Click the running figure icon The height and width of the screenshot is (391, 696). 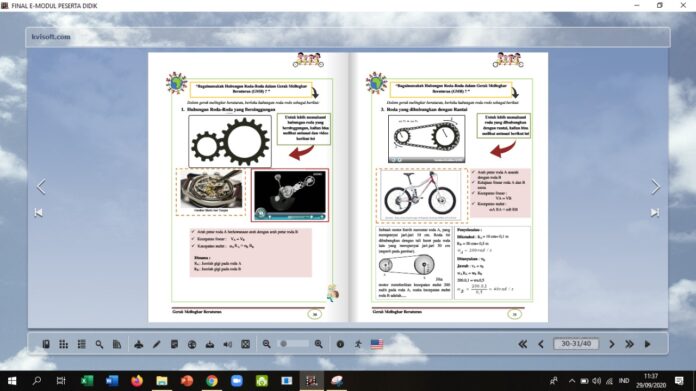pos(358,344)
